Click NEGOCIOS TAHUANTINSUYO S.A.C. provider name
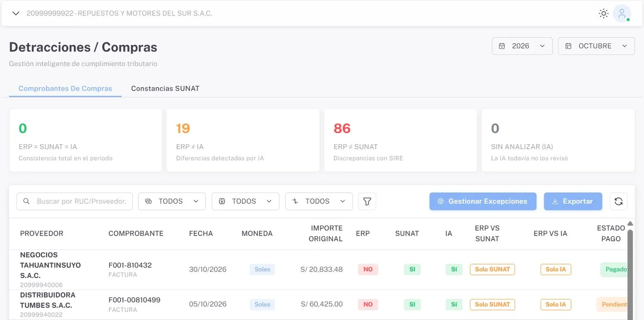644x320 pixels. pyautogui.click(x=50, y=265)
